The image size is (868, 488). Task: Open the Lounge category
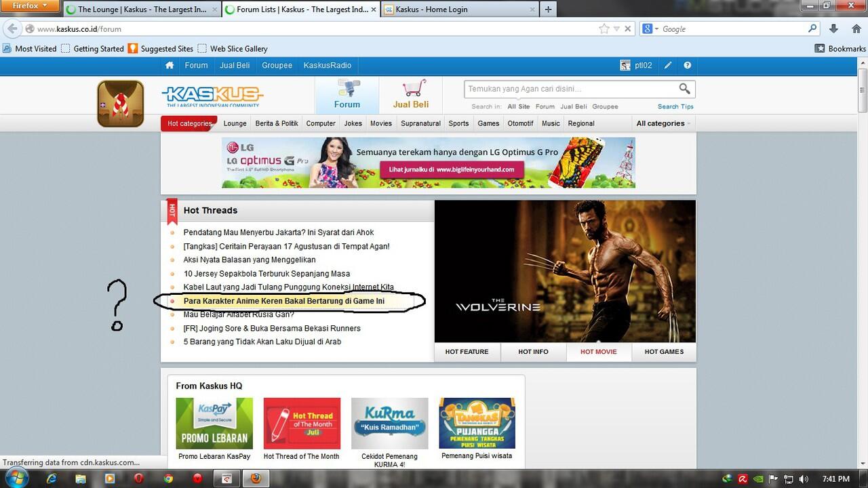click(x=235, y=123)
